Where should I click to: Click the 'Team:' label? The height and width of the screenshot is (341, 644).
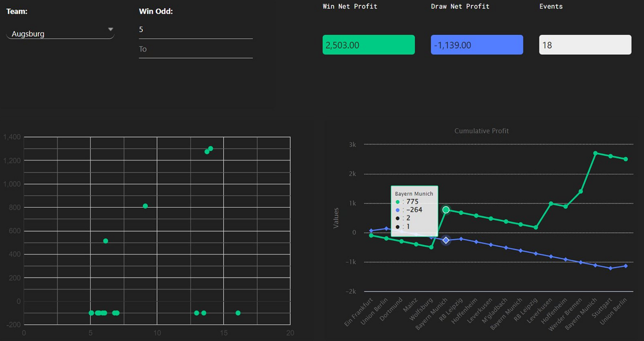point(17,11)
